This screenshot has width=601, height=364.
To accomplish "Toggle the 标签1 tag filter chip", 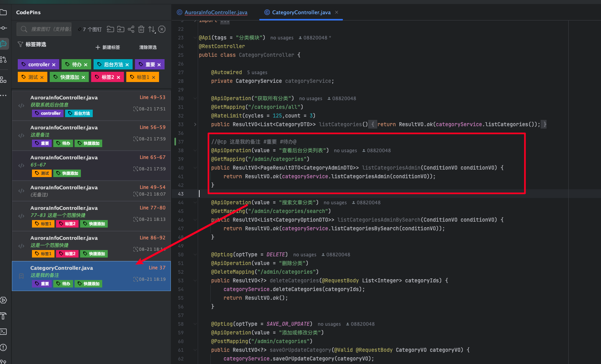I will 142,77.
